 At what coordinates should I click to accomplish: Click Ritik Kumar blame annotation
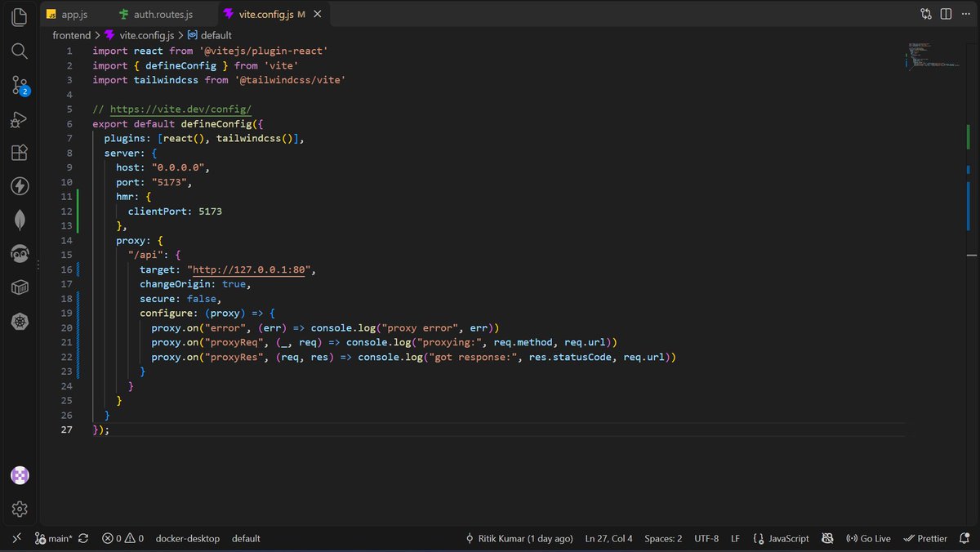point(519,538)
